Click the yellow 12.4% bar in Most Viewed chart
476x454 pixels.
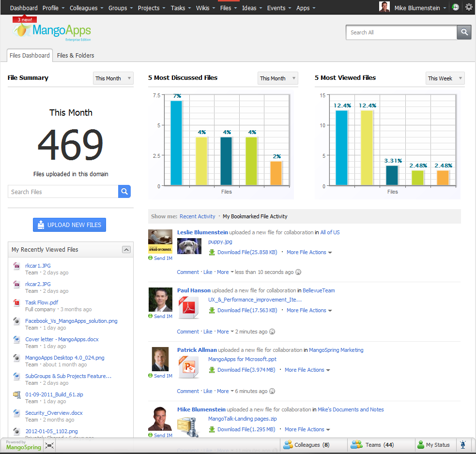coord(367,148)
